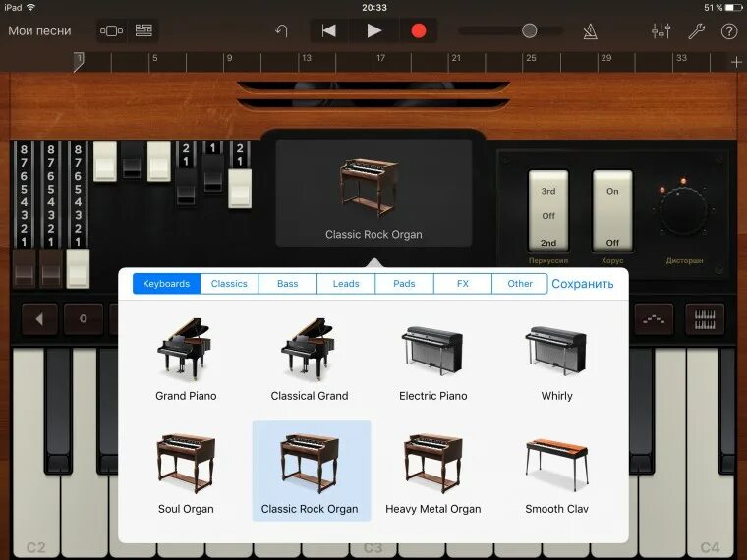This screenshot has height=560, width=747.
Task: Add a song section with plus icon
Action: click(736, 62)
